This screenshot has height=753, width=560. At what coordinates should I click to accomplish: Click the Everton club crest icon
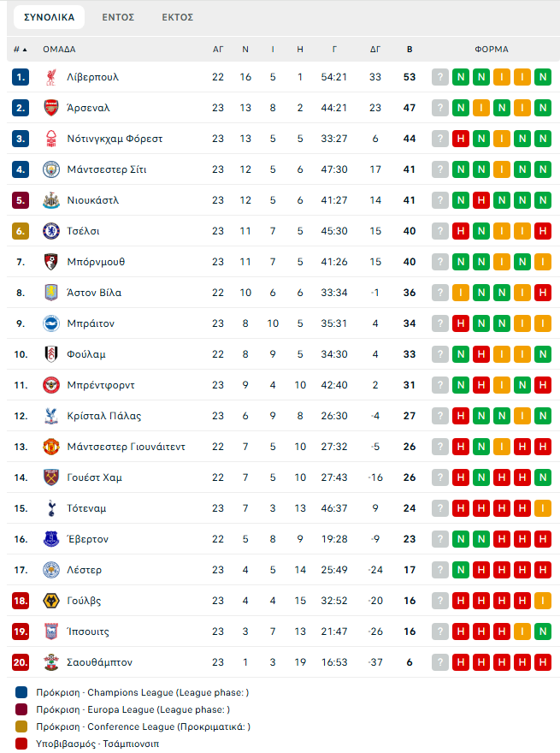(x=50, y=539)
